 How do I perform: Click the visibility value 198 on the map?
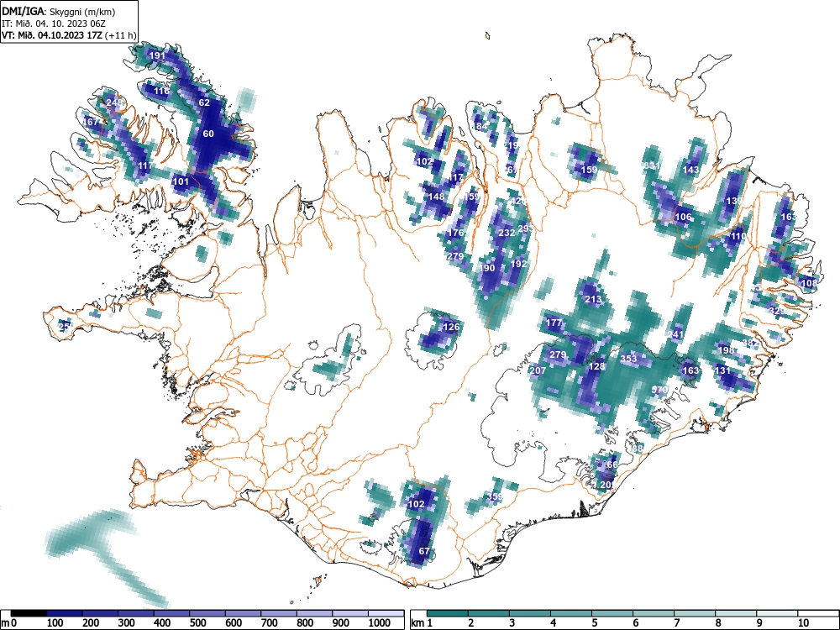point(726,351)
